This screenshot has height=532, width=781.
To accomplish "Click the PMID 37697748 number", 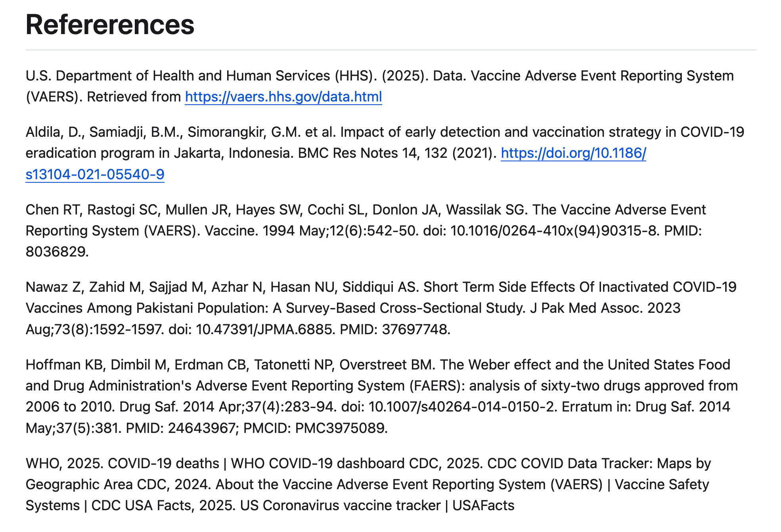I will coord(415,329).
